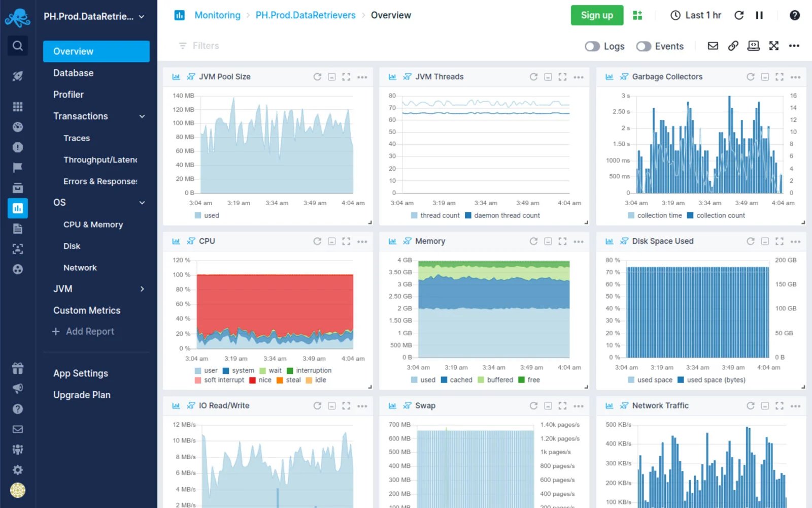Open the Monitoring breadcrumb link

click(x=217, y=15)
